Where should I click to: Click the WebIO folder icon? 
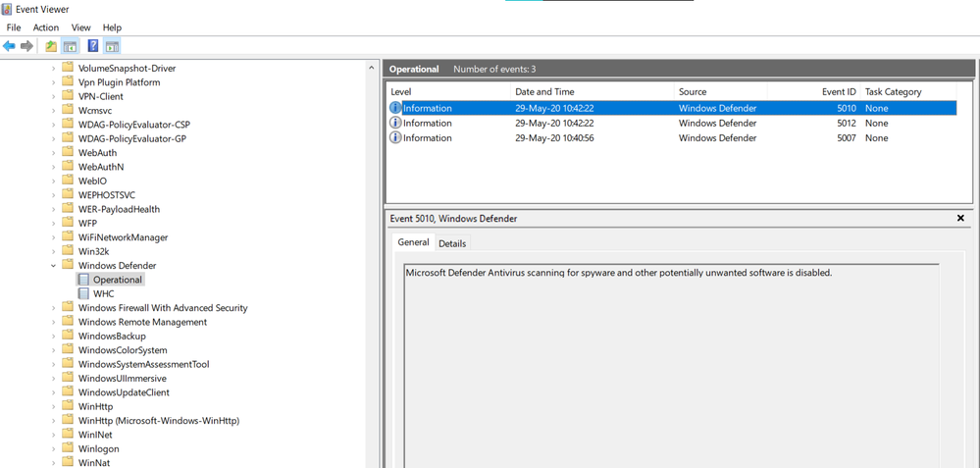(68, 181)
